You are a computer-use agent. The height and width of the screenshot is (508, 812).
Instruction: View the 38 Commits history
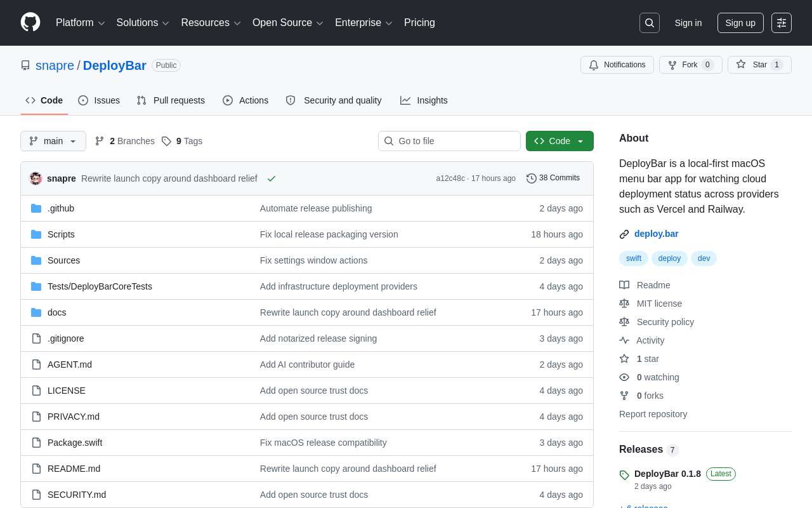[553, 178]
